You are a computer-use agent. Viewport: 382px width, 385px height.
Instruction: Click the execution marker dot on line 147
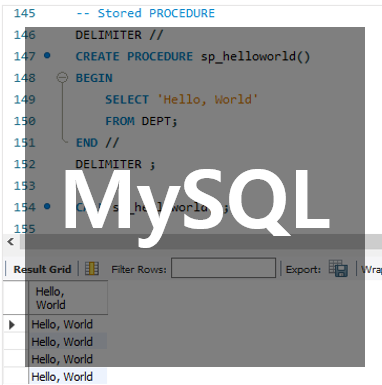click(x=47, y=55)
